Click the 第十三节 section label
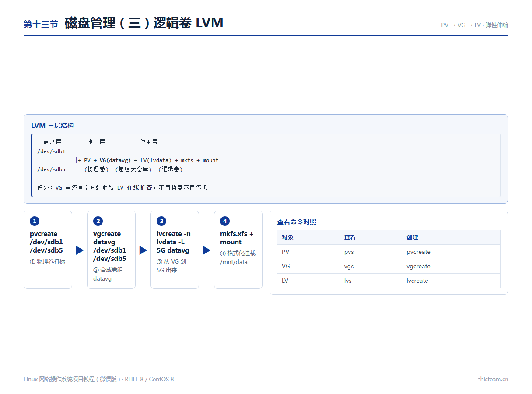The image size is (532, 394). 41,25
